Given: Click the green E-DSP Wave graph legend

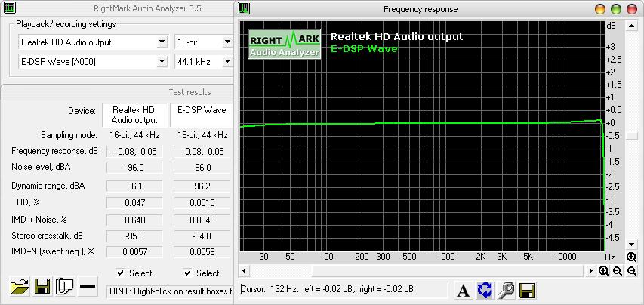Looking at the screenshot, I should 364,49.
